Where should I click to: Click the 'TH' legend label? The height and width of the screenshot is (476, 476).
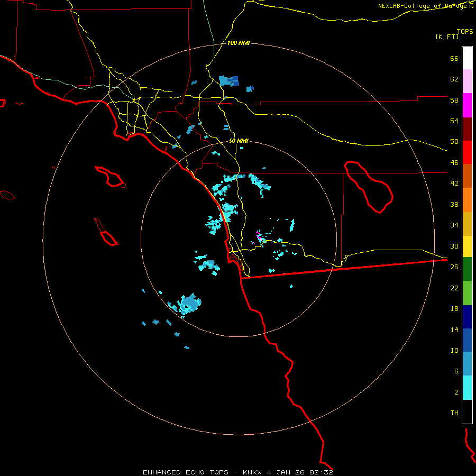pos(454,413)
